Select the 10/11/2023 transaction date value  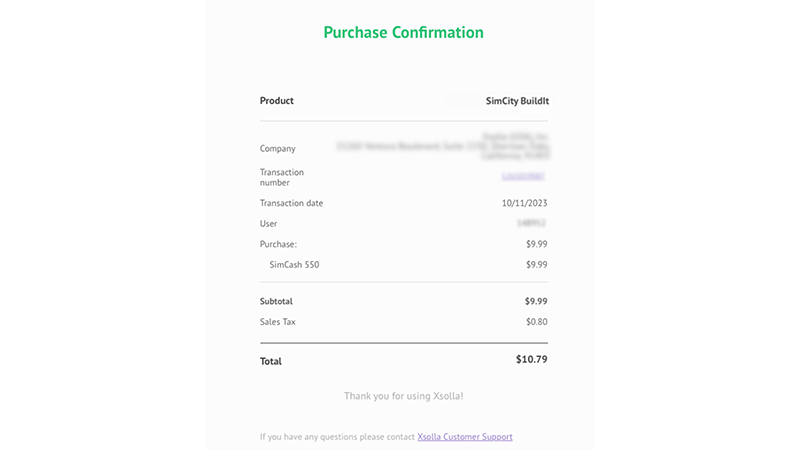point(524,203)
